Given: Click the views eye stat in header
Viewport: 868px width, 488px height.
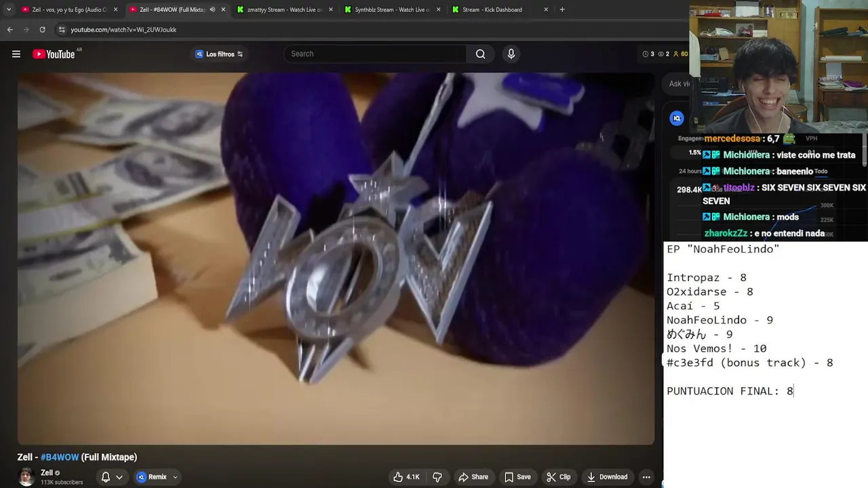Looking at the screenshot, I should [x=660, y=54].
